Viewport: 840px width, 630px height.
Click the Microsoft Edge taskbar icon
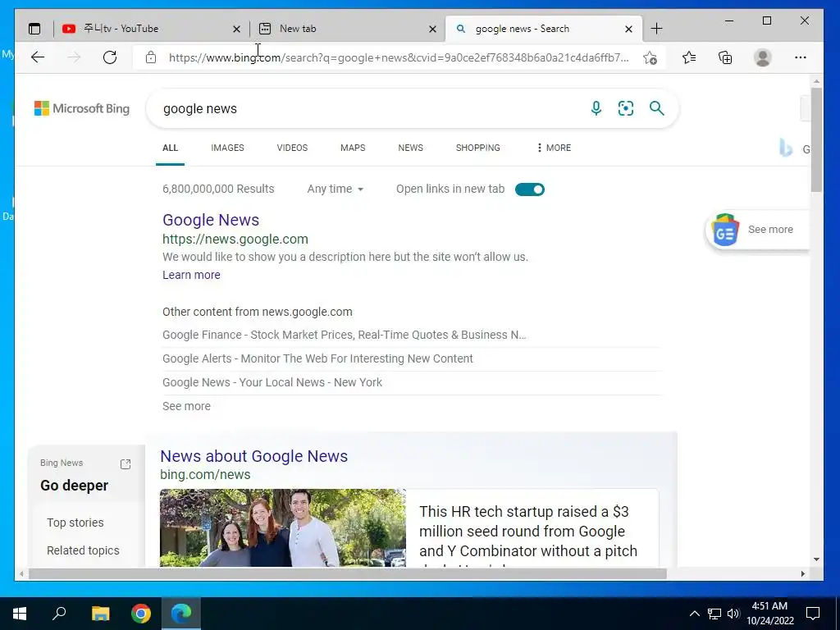tap(181, 614)
